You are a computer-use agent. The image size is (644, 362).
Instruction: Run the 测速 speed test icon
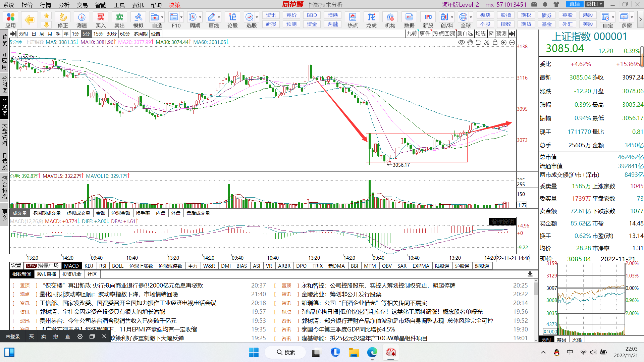82,20
